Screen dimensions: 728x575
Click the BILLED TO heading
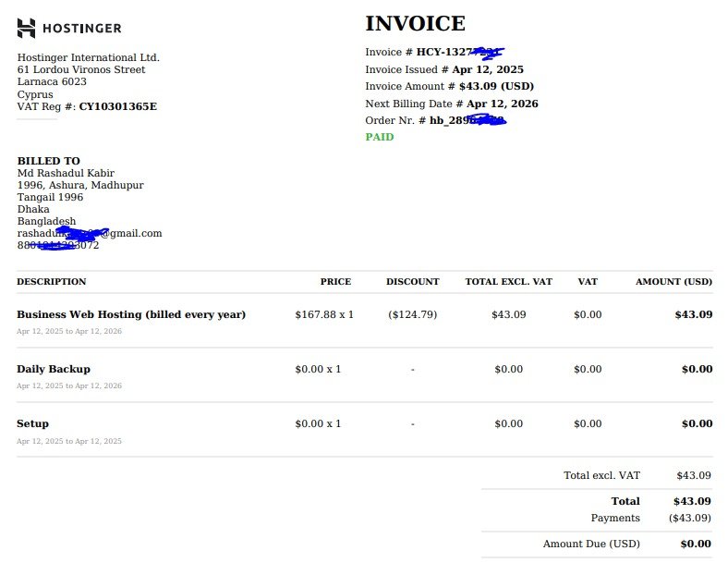49,161
